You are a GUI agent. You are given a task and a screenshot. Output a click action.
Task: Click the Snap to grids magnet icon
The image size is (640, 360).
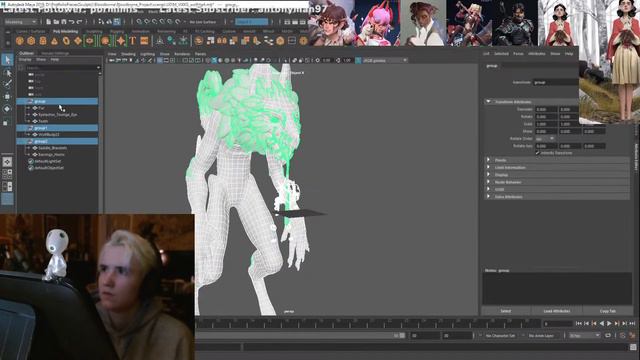[139, 22]
